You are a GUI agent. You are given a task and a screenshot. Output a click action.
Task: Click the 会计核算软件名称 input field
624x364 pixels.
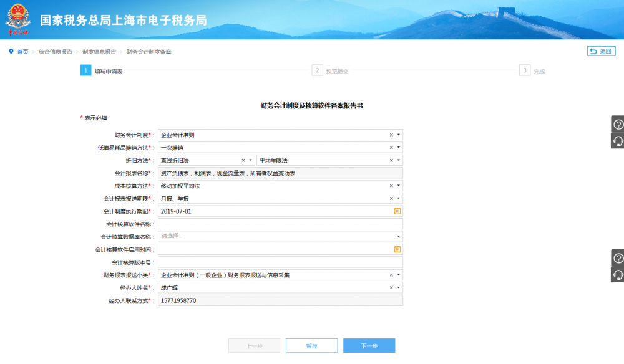click(280, 224)
